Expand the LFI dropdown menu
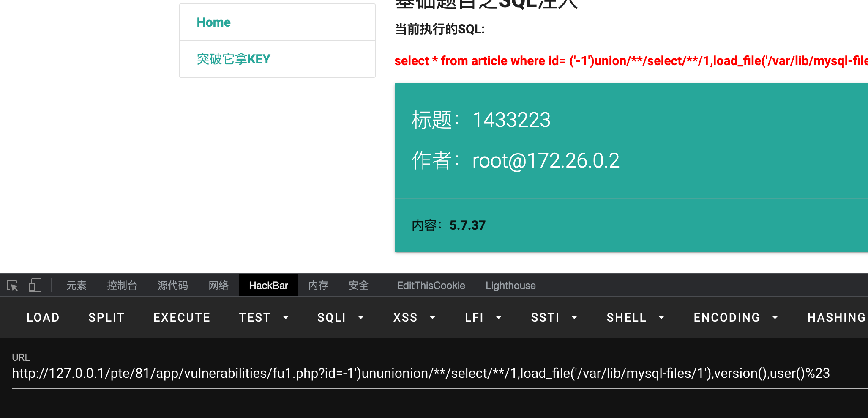 tap(483, 317)
